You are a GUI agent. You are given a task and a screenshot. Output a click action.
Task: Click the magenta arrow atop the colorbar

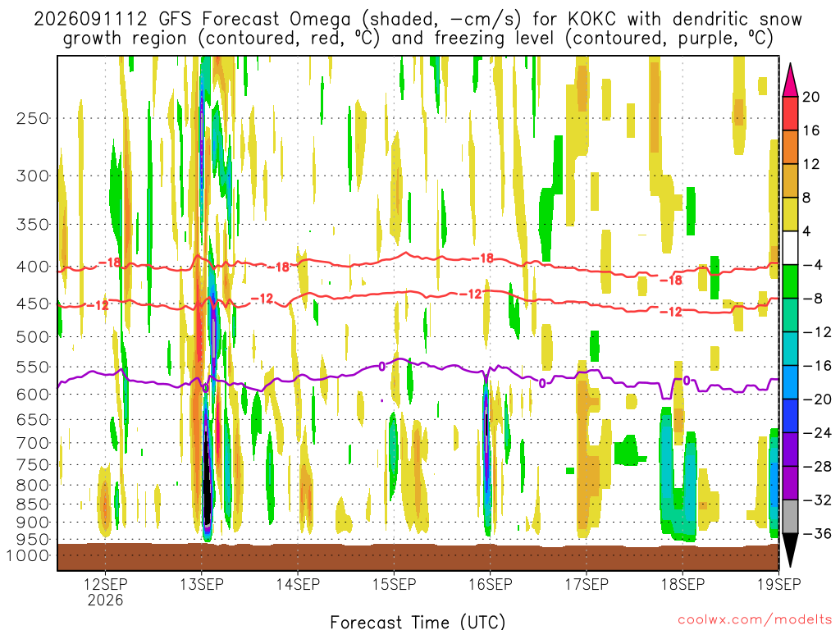coord(790,80)
